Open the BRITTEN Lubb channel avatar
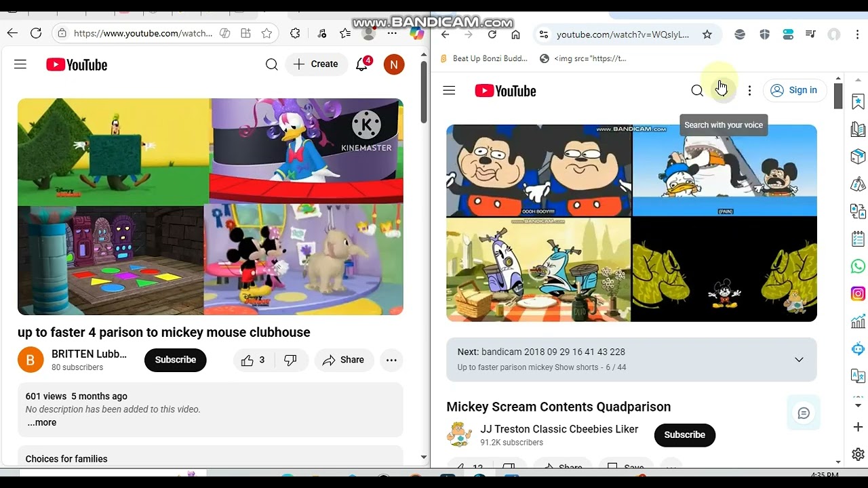Screen dimensions: 868x488 31,360
